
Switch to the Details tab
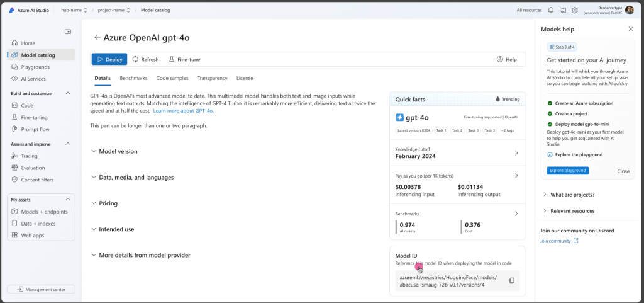click(103, 78)
